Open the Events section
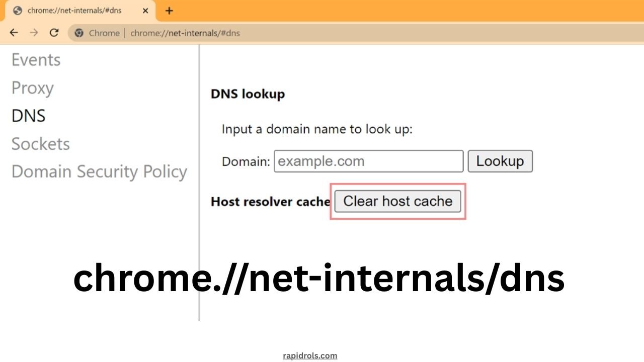This screenshot has width=644, height=362. pos(36,60)
